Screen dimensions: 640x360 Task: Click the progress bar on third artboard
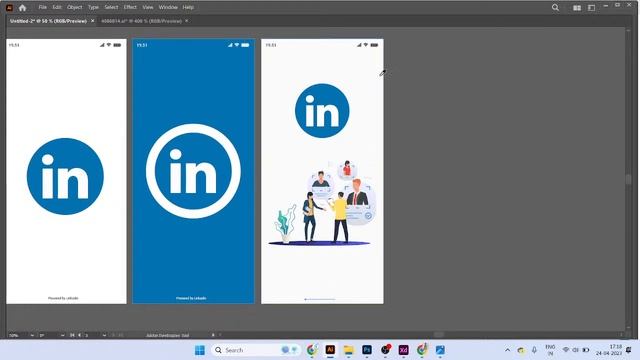point(320,299)
